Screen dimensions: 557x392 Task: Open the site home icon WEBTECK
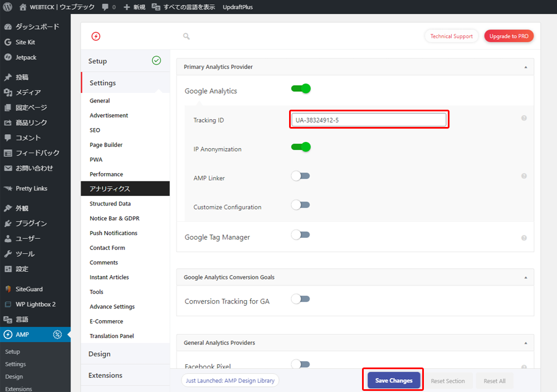pyautogui.click(x=23, y=7)
